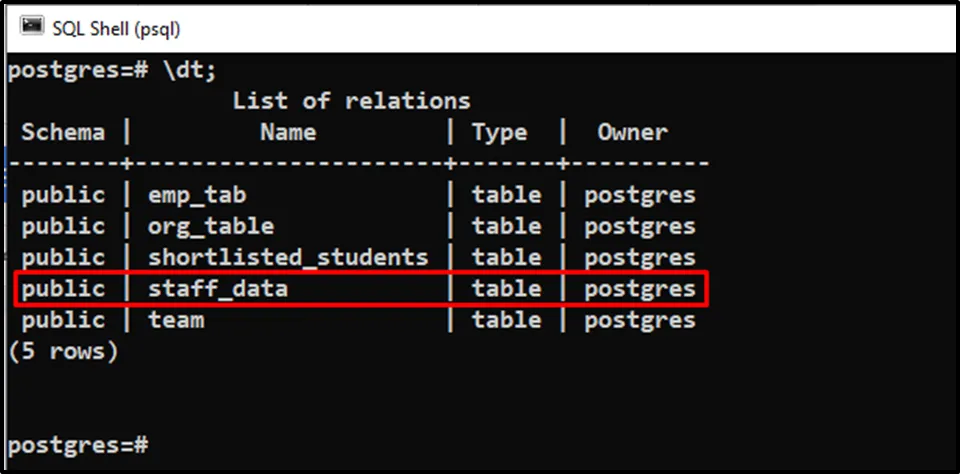960x474 pixels.
Task: Select the team table name
Action: click(x=176, y=320)
